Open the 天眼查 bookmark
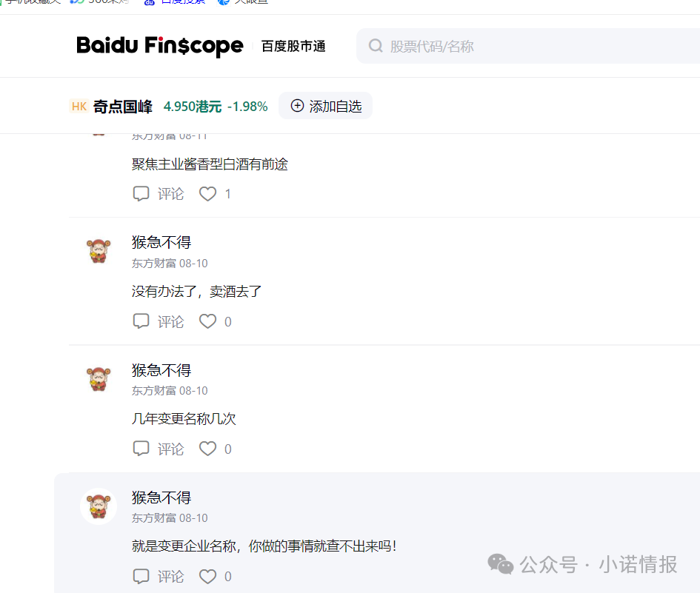The width and height of the screenshot is (700, 593). (241, 2)
